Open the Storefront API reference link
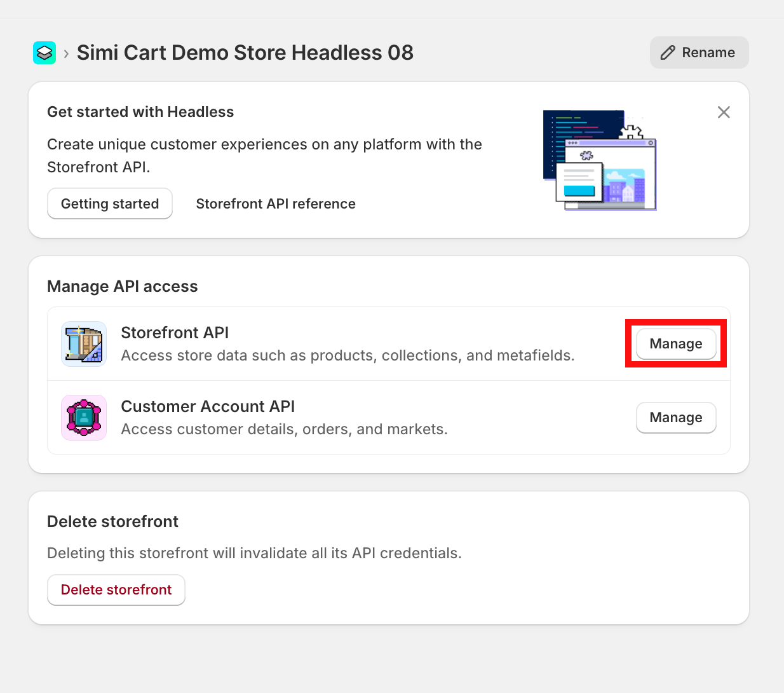Image resolution: width=784 pixels, height=693 pixels. coord(275,203)
